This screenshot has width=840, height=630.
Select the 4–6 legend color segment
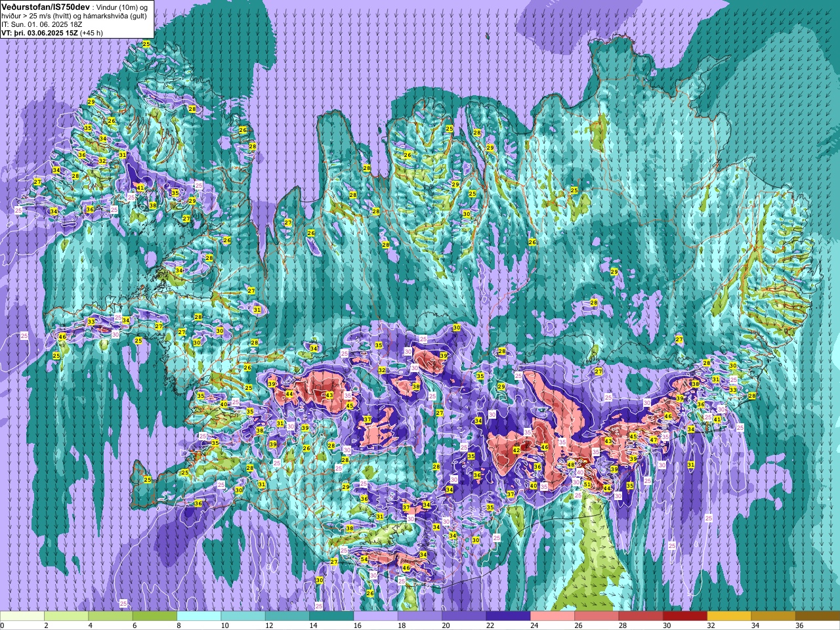[x=110, y=616]
